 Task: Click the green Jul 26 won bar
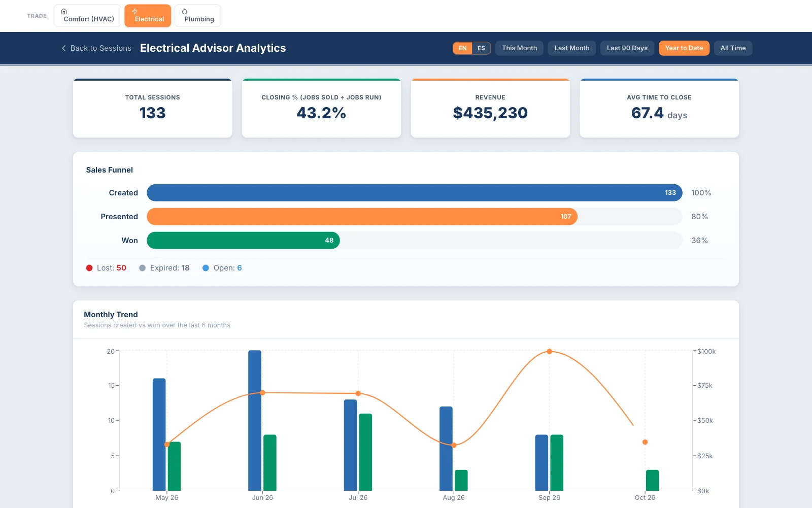pyautogui.click(x=366, y=452)
